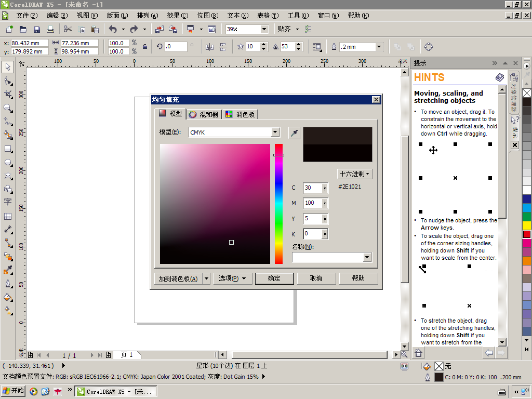532x399 pixels.
Task: Click the Windows 开始 Start button
Action: click(x=13, y=391)
